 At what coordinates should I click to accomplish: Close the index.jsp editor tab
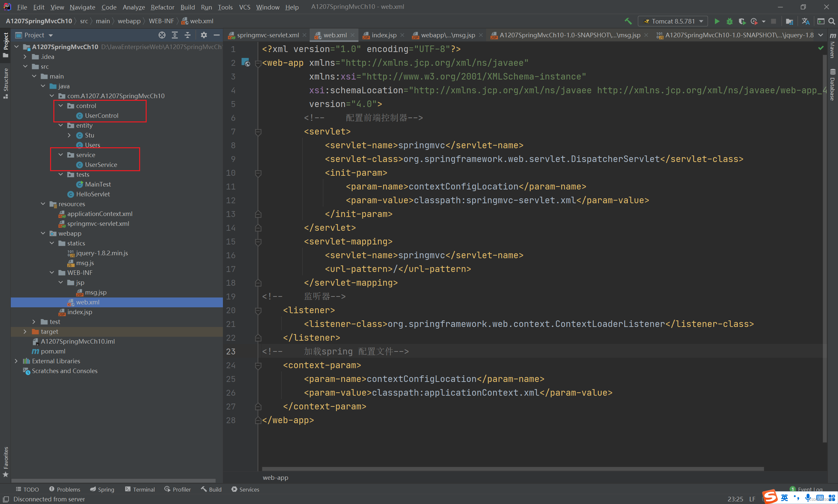[402, 35]
